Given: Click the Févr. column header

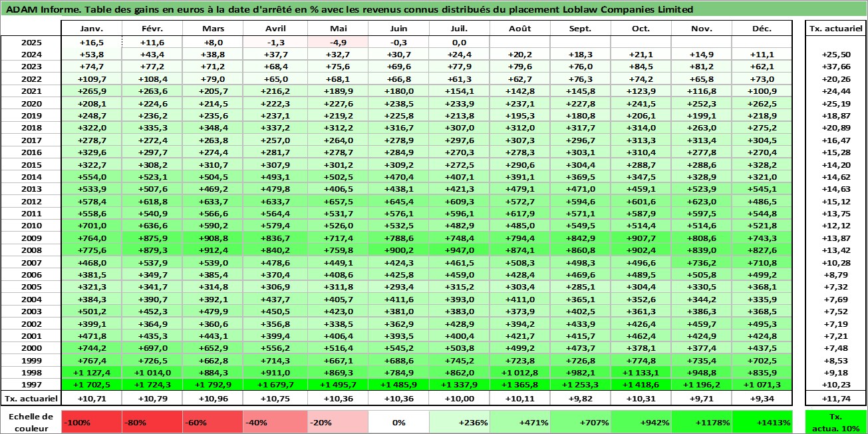Looking at the screenshot, I should pos(152,29).
